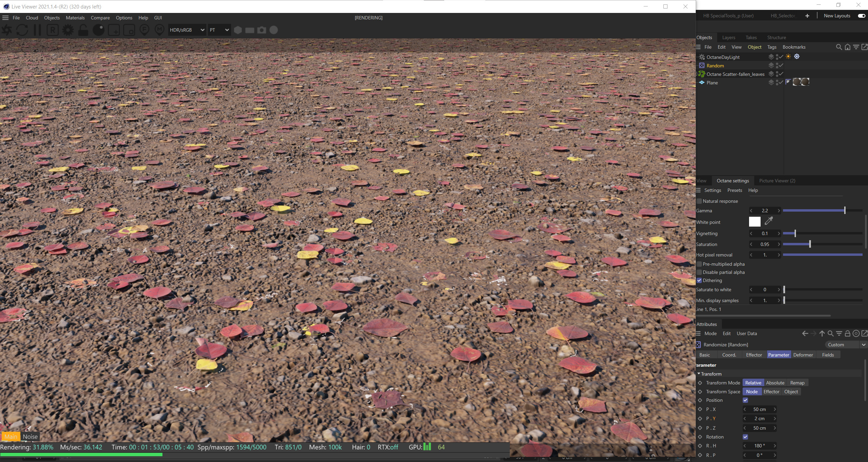Uncheck the Dithering checkbox
Viewport: 868px width, 462px height.
tap(699, 280)
